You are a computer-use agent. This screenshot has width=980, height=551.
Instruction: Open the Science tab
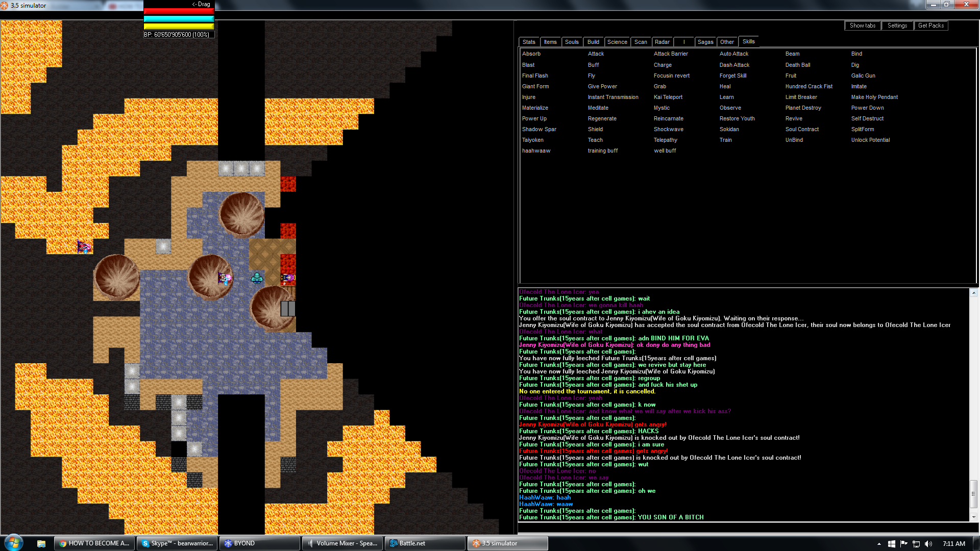[x=617, y=42]
